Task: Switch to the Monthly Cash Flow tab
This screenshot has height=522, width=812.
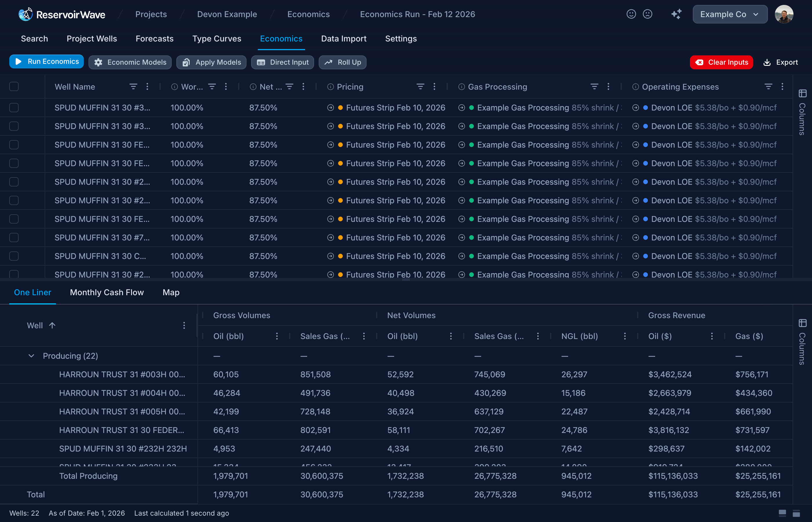Action: point(107,292)
